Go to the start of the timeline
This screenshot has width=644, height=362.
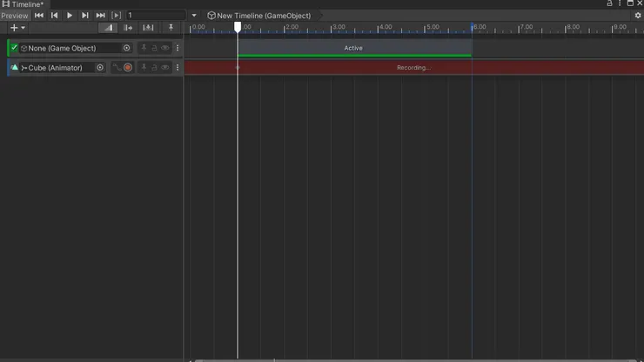[x=39, y=16]
